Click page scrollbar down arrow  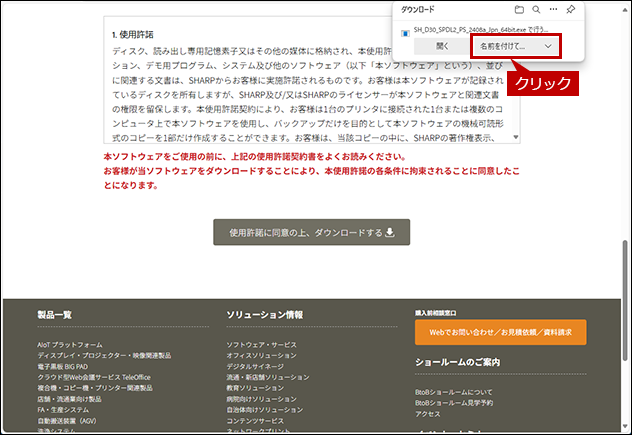pos(625,426)
